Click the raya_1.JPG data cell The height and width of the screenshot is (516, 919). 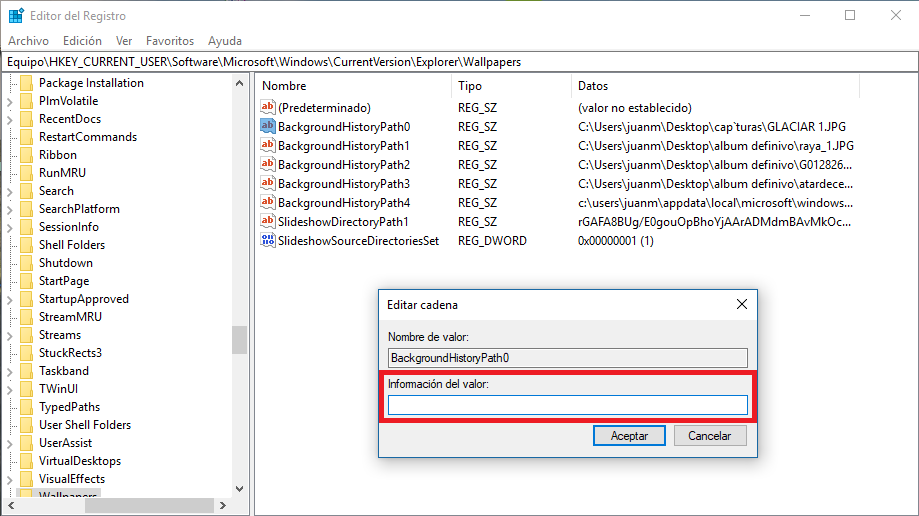[x=716, y=145]
